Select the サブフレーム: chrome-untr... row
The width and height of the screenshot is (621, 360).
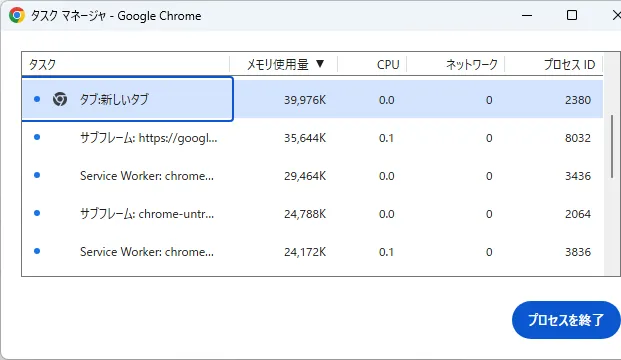(x=312, y=213)
